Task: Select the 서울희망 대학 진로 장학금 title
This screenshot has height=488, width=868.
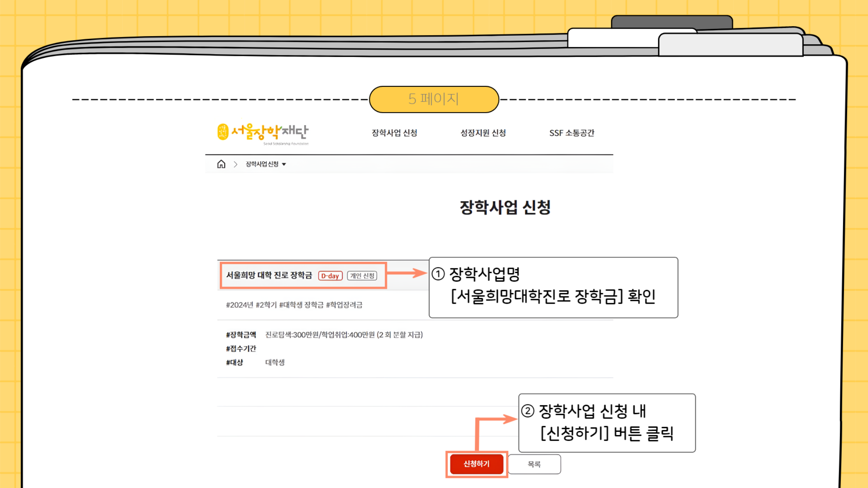Action: [269, 275]
